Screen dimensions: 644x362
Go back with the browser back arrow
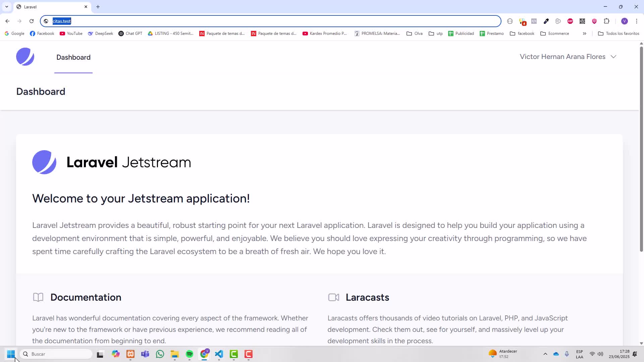[x=7, y=21]
